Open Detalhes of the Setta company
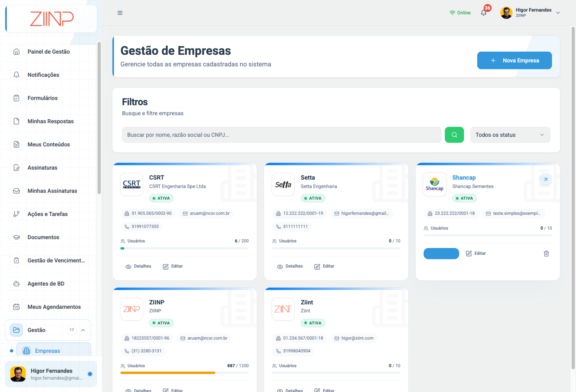This screenshot has width=576, height=392. coord(290,266)
